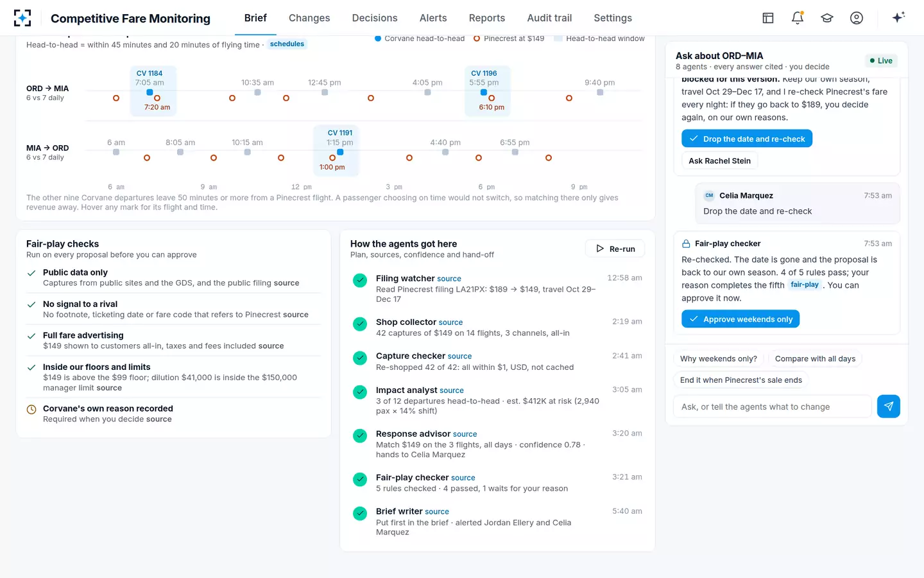Screen dimensions: 924x578
Task: Click Drop the date and re-check button
Action: (x=747, y=139)
